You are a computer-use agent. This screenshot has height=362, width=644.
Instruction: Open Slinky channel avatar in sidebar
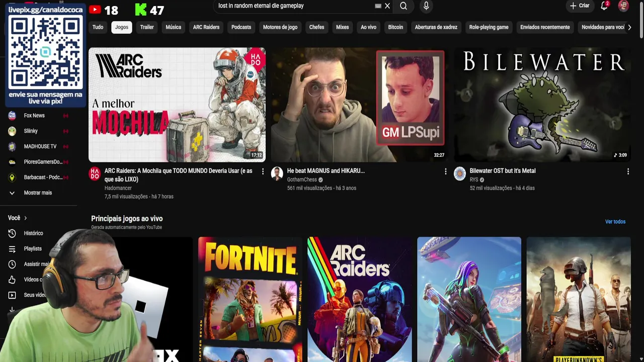pos(12,131)
